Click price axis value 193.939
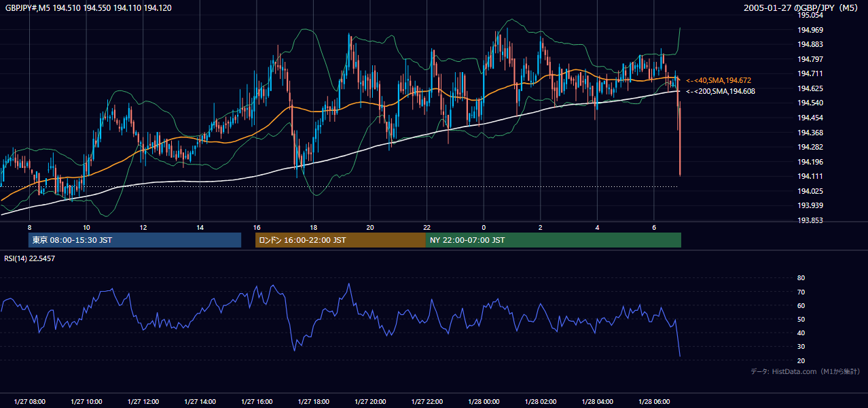This screenshot has height=408, width=868. 810,205
